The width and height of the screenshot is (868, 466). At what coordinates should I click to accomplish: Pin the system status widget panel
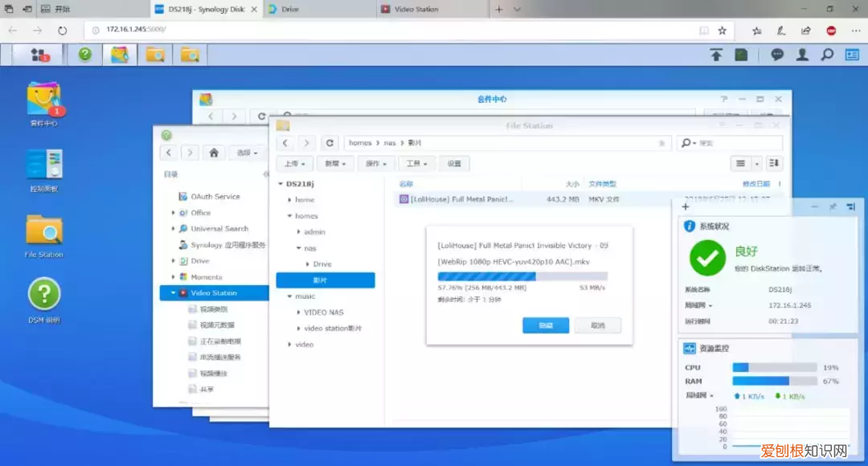[833, 207]
